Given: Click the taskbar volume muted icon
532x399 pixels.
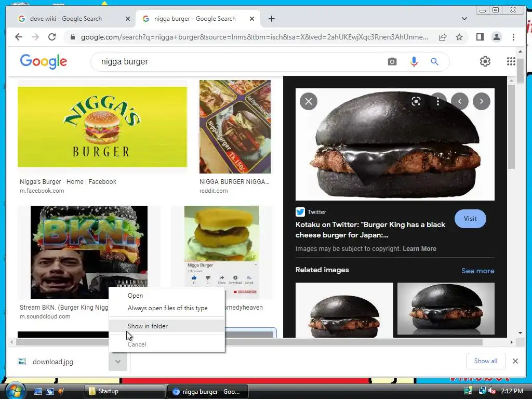Looking at the screenshot, I should 492,391.
